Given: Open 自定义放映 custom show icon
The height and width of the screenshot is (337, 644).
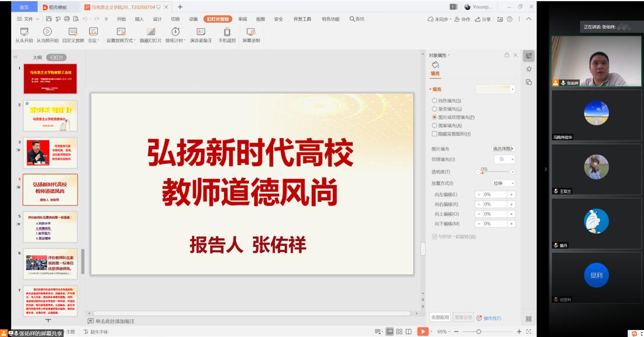Looking at the screenshot, I should pos(73,32).
